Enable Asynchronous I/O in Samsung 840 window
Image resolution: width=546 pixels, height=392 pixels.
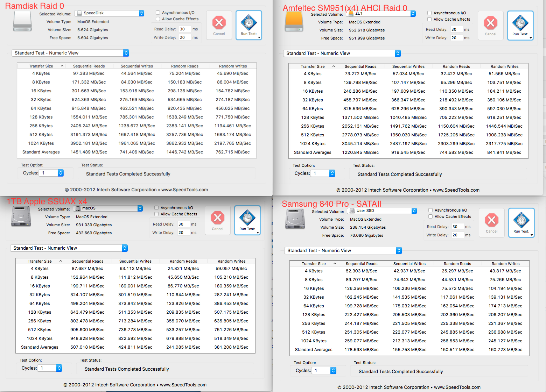[430, 210]
